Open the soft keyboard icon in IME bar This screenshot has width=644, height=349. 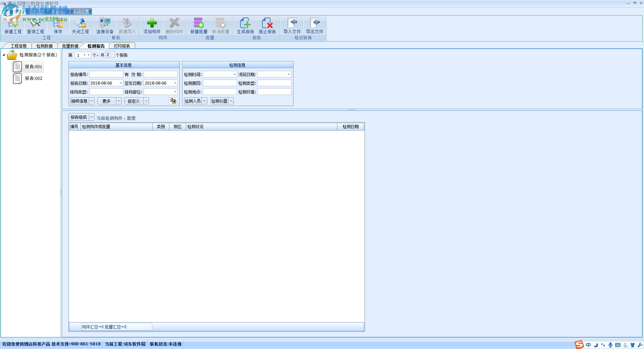click(618, 345)
